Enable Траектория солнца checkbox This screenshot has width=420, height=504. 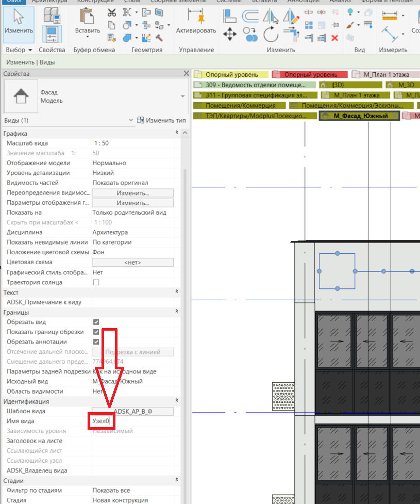pos(96,283)
